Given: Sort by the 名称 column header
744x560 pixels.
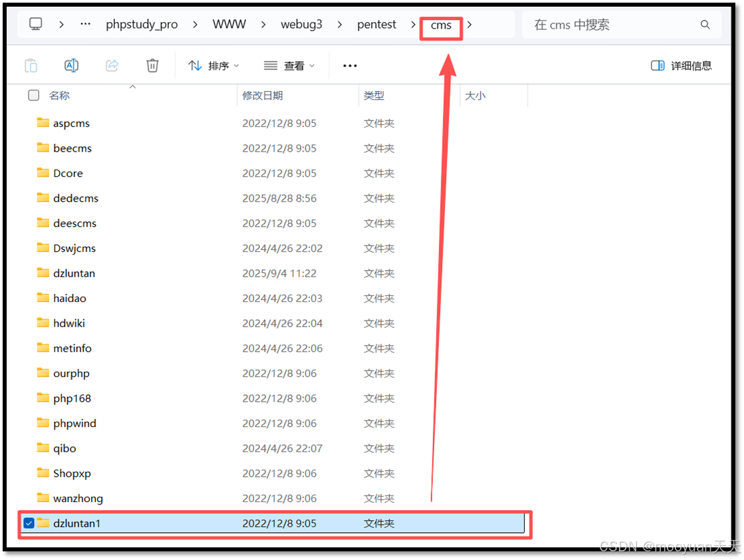Looking at the screenshot, I should point(59,95).
